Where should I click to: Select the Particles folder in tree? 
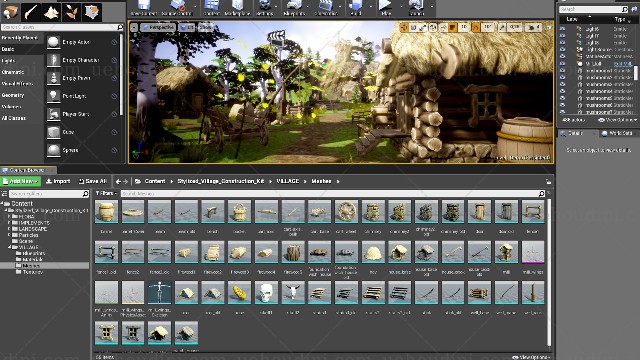click(x=29, y=235)
